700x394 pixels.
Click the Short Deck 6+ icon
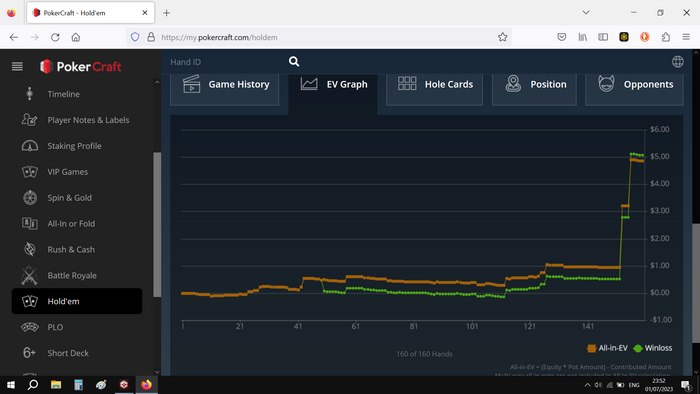point(29,353)
